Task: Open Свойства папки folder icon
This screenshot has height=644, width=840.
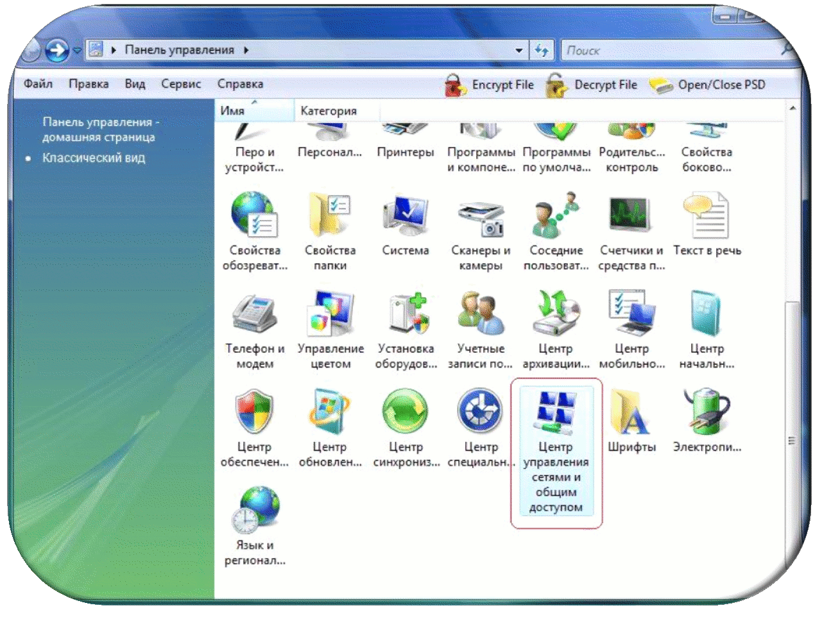Action: pyautogui.click(x=330, y=216)
